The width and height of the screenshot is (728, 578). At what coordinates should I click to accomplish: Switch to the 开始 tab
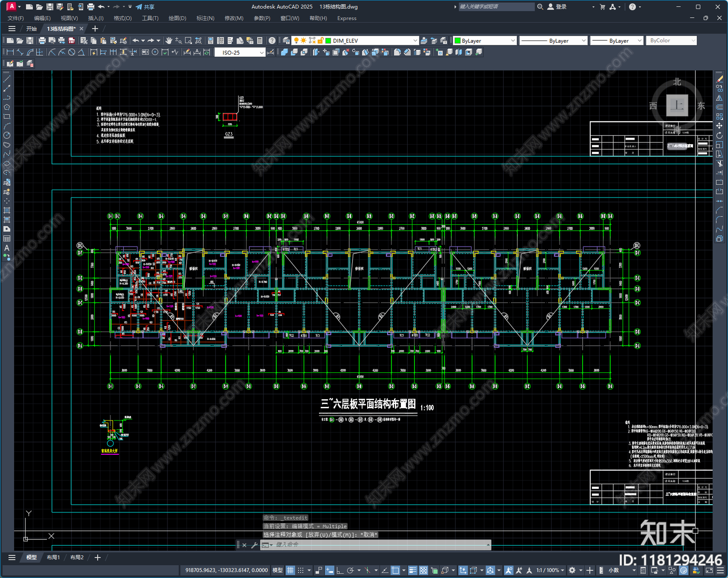(31, 29)
